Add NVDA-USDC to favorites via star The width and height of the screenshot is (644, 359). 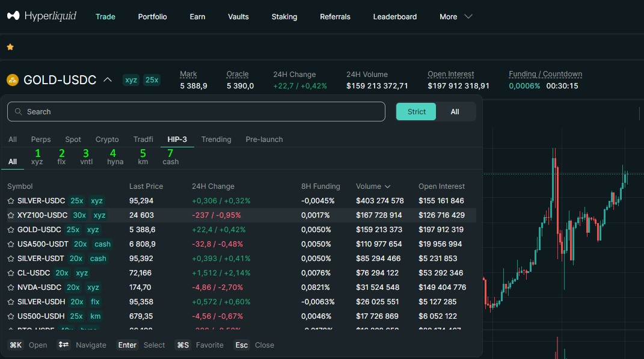(x=11, y=287)
